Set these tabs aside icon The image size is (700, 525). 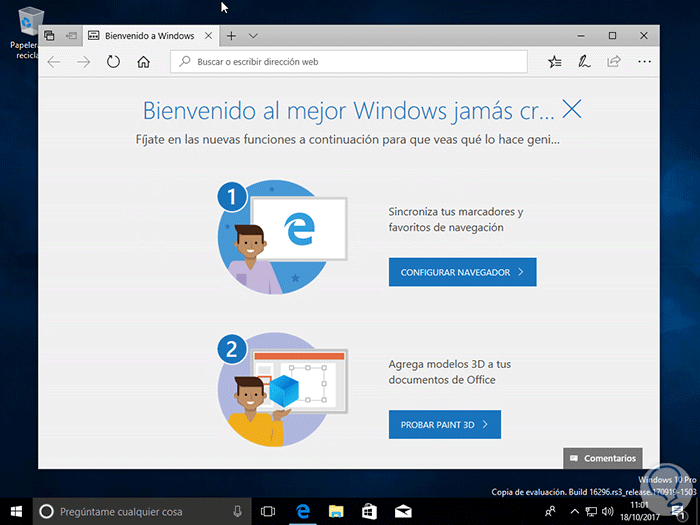(71, 36)
